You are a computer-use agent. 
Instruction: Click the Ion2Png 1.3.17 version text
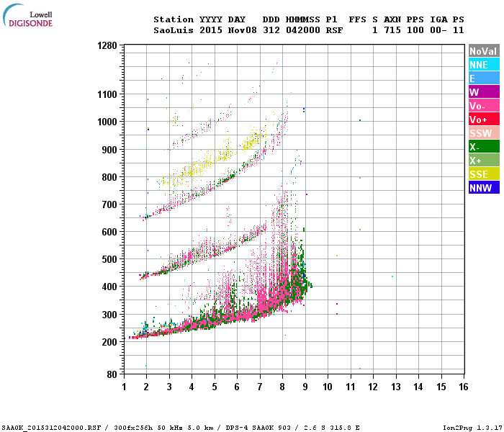click(x=472, y=428)
